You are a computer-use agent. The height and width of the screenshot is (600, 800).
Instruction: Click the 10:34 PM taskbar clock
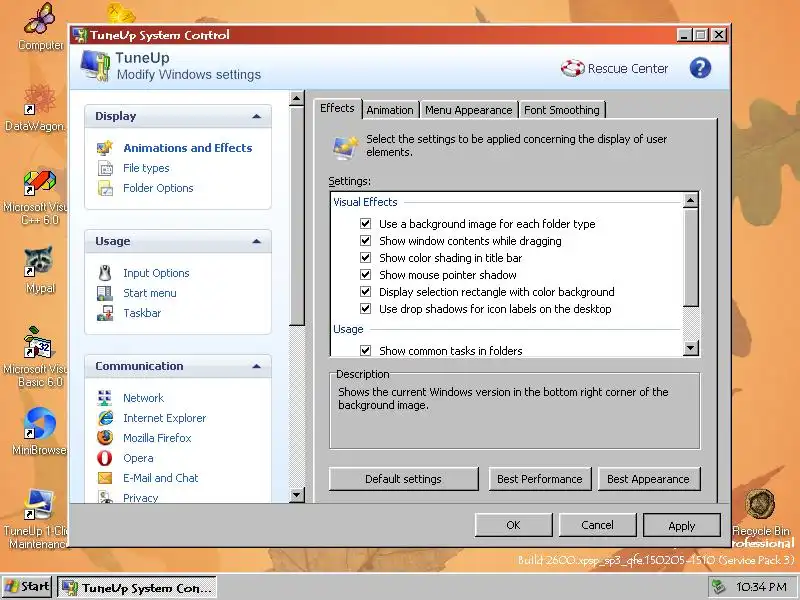pos(761,587)
